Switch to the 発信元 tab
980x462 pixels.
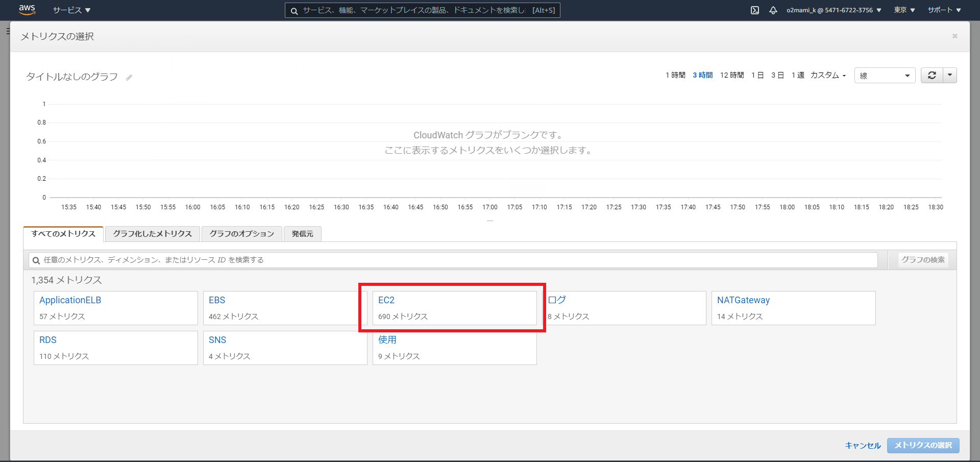[303, 234]
